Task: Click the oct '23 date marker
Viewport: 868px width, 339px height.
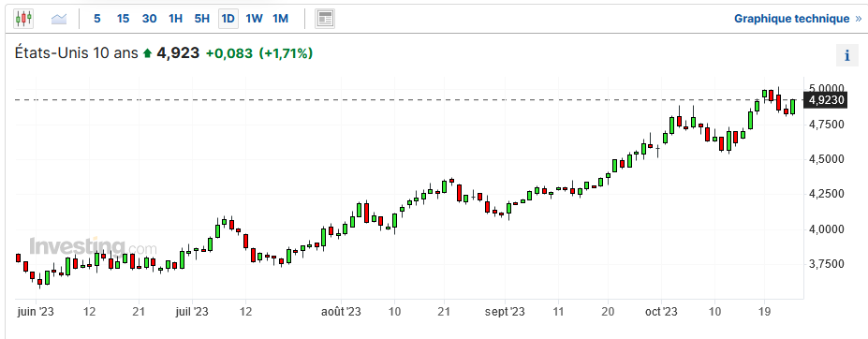Action: coord(661,312)
